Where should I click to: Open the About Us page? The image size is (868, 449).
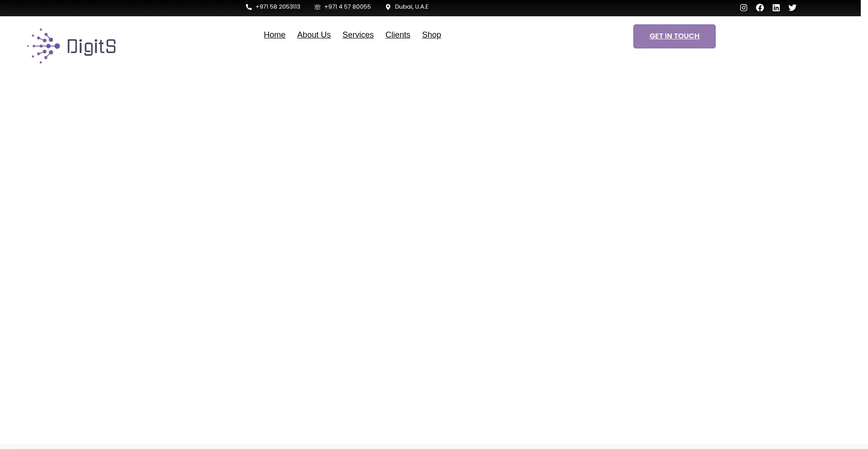tap(314, 35)
